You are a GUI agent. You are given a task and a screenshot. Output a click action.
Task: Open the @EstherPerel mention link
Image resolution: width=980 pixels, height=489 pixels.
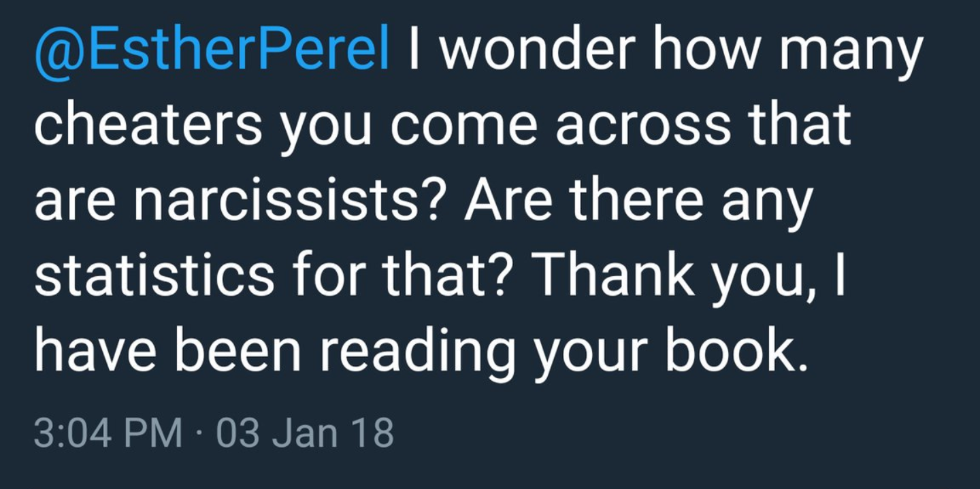pyautogui.click(x=212, y=50)
